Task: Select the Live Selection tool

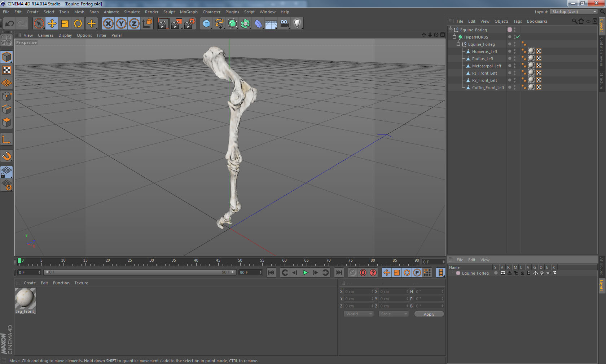Action: tap(39, 24)
